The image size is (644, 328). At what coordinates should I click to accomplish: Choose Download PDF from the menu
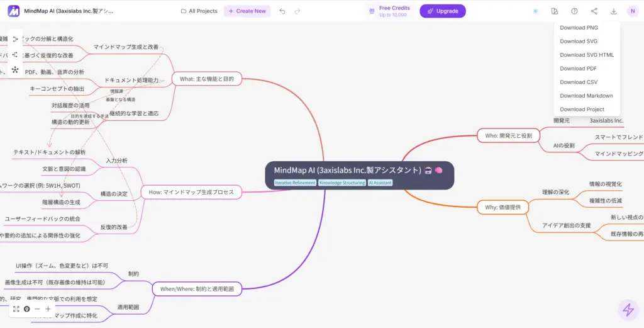pyautogui.click(x=578, y=69)
